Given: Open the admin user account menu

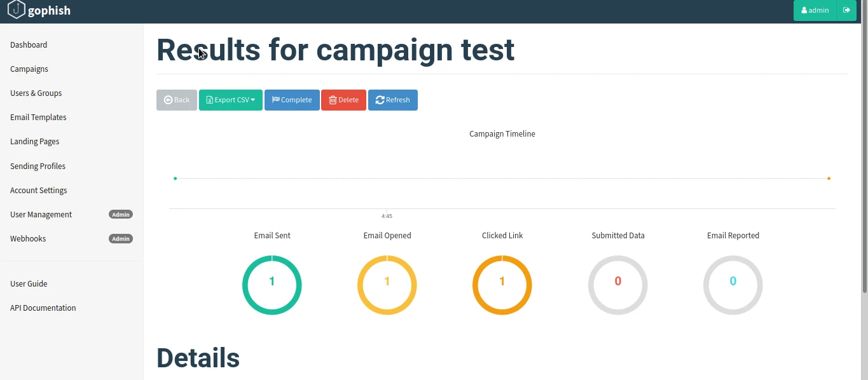Looking at the screenshot, I should (815, 10).
